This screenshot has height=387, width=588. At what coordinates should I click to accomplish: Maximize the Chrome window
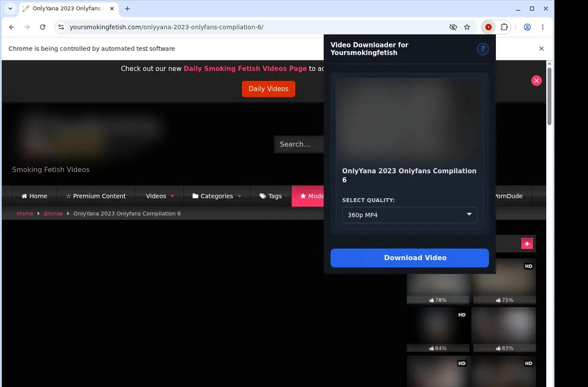point(532,8)
